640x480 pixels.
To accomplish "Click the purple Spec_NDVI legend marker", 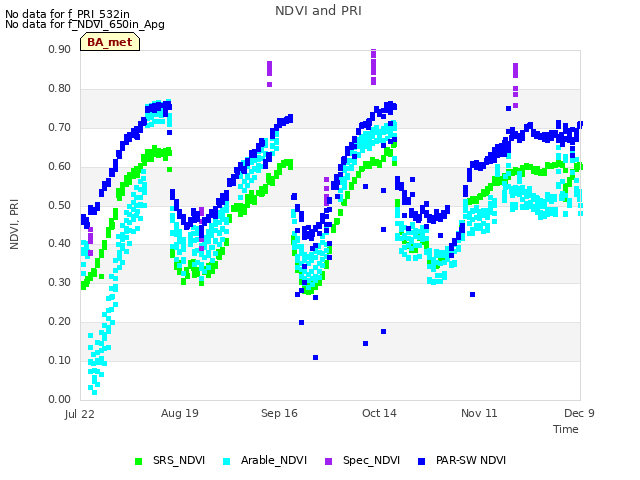I will [x=329, y=461].
